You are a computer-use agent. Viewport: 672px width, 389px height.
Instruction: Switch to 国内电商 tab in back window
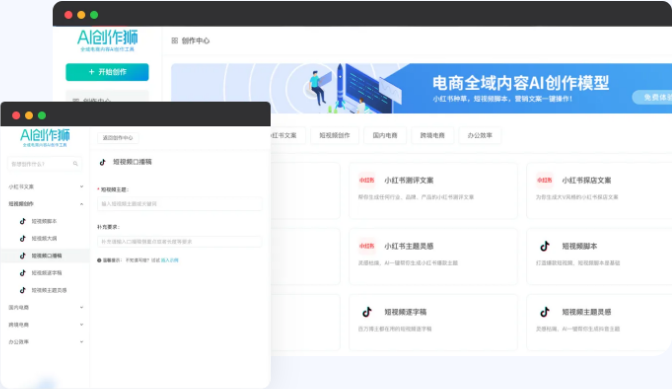(385, 135)
